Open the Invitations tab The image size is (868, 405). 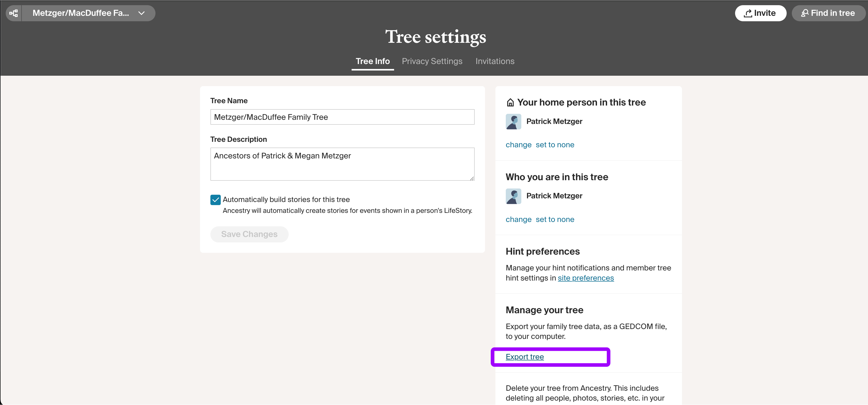click(x=495, y=61)
